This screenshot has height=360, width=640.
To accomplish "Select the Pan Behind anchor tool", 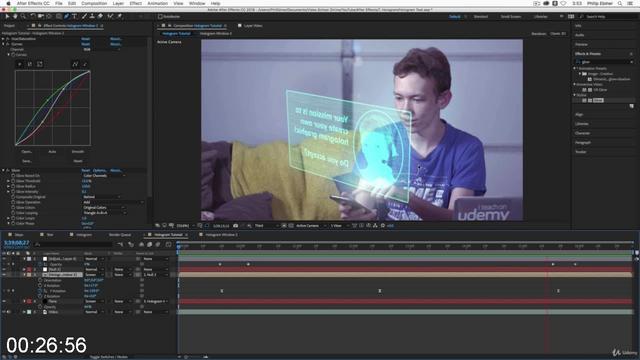I will (49, 16).
